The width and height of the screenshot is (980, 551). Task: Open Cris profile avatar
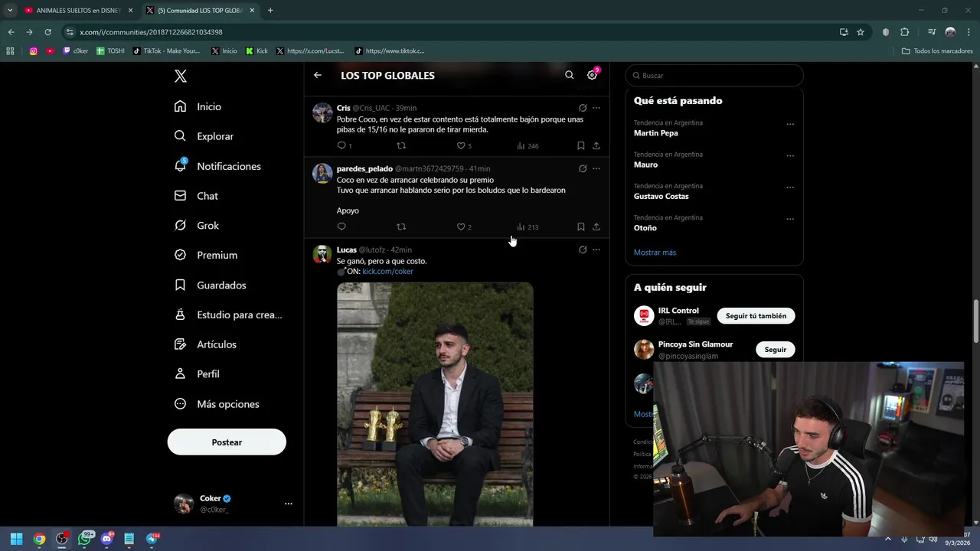pyautogui.click(x=322, y=112)
